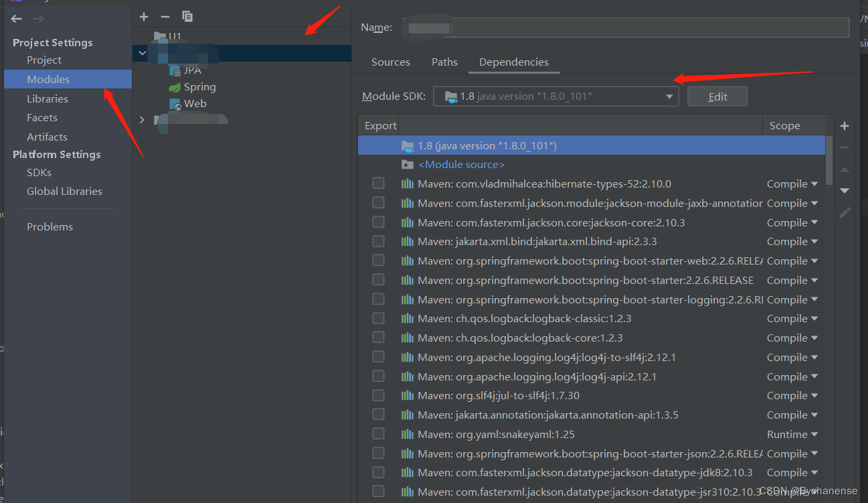The image size is (868, 503).
Task: Move dependency down with the down-arrow icon
Action: (x=844, y=190)
